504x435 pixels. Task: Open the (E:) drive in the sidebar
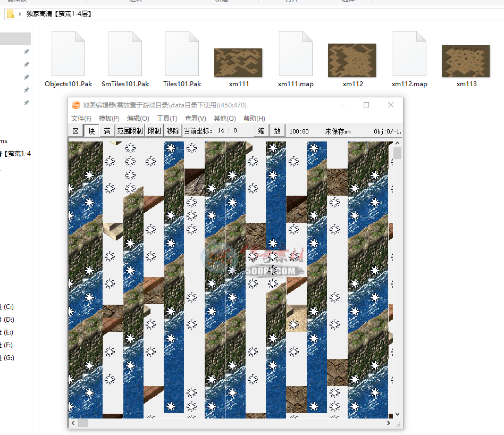[7, 332]
